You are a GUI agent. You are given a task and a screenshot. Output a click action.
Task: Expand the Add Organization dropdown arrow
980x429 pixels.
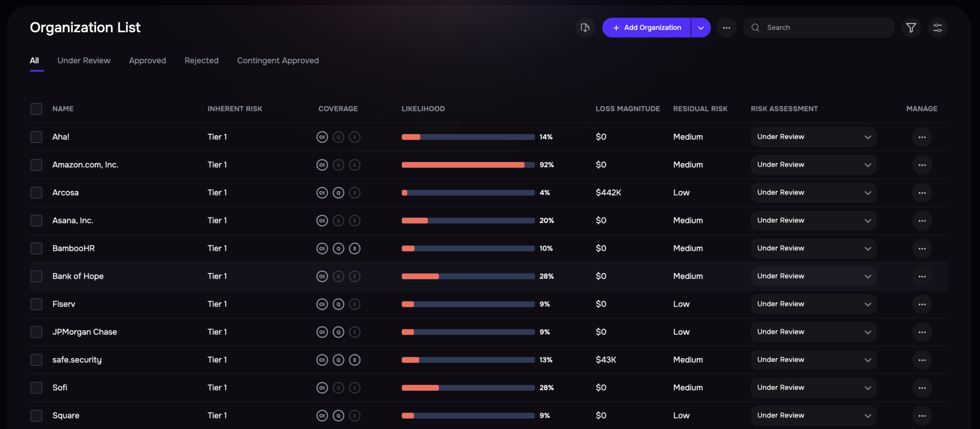(x=701, y=28)
